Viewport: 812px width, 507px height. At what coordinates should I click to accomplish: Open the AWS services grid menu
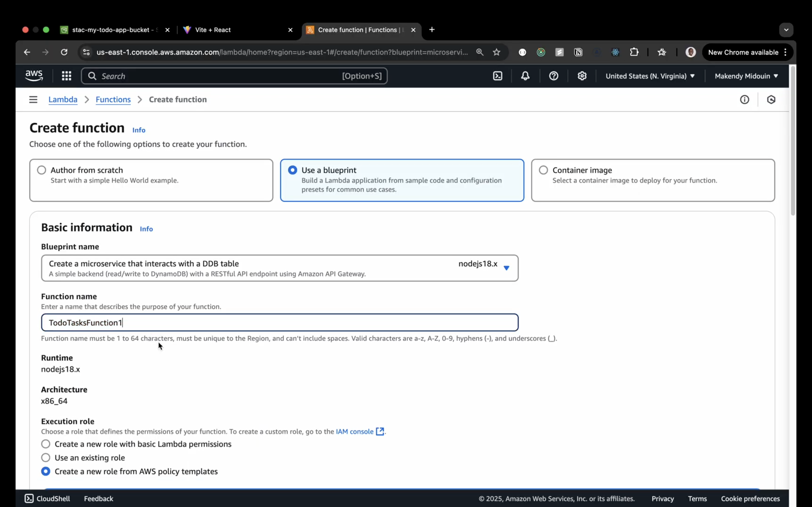(66, 76)
